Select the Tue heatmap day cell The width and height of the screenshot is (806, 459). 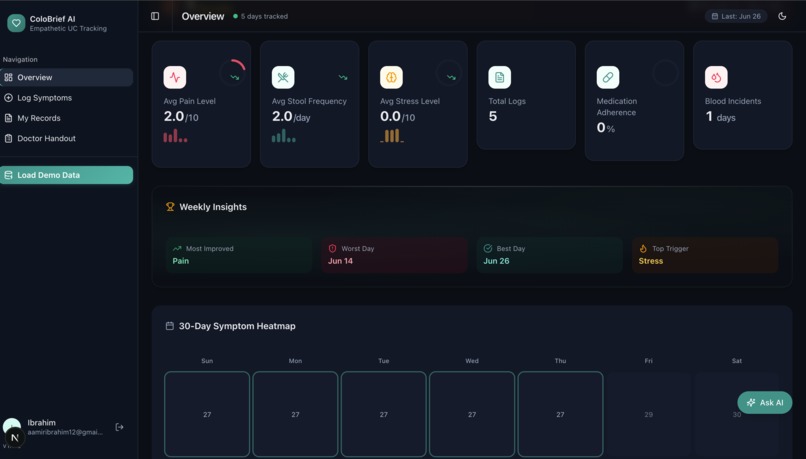[383, 414]
